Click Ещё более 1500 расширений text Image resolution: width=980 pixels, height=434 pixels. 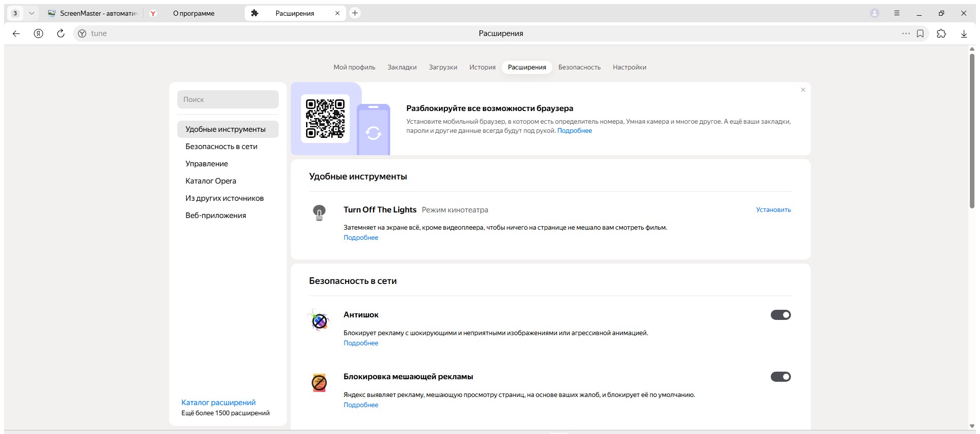(x=225, y=413)
